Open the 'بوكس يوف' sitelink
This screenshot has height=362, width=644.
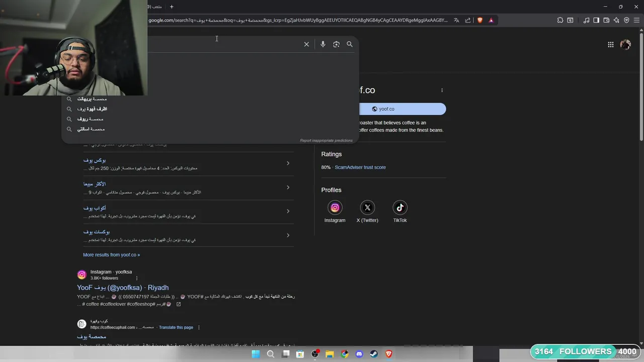coord(95,160)
